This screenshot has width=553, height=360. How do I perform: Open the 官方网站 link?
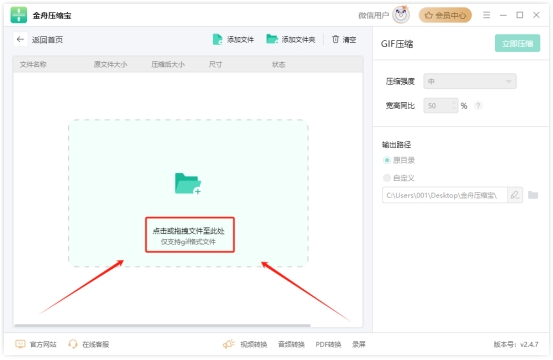pyautogui.click(x=36, y=344)
